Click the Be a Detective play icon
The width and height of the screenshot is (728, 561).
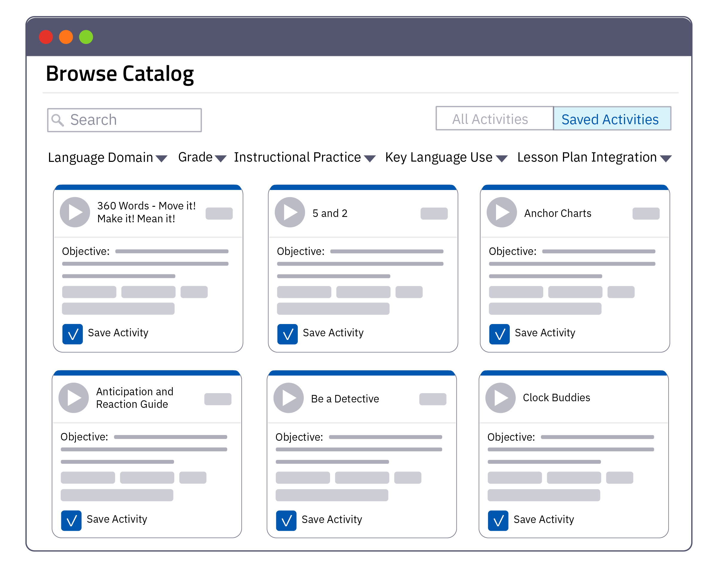coord(289,398)
